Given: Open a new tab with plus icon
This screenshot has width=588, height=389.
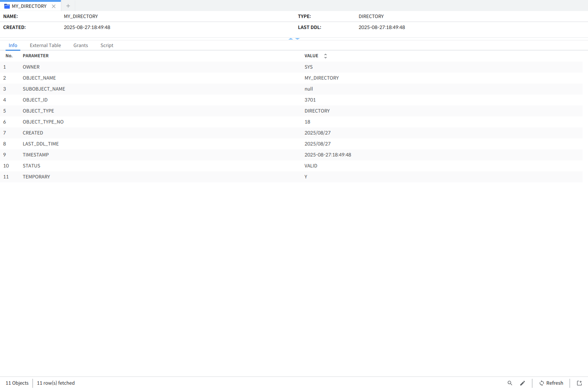Looking at the screenshot, I should point(68,6).
